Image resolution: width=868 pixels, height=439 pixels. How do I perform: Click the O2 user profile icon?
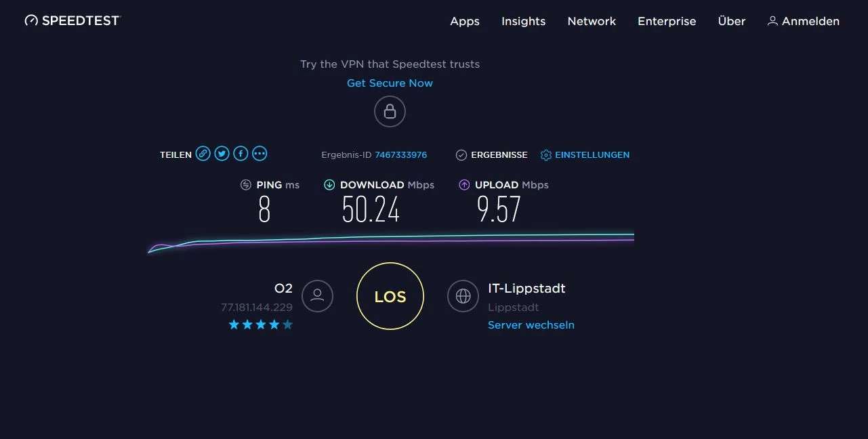[x=317, y=296]
